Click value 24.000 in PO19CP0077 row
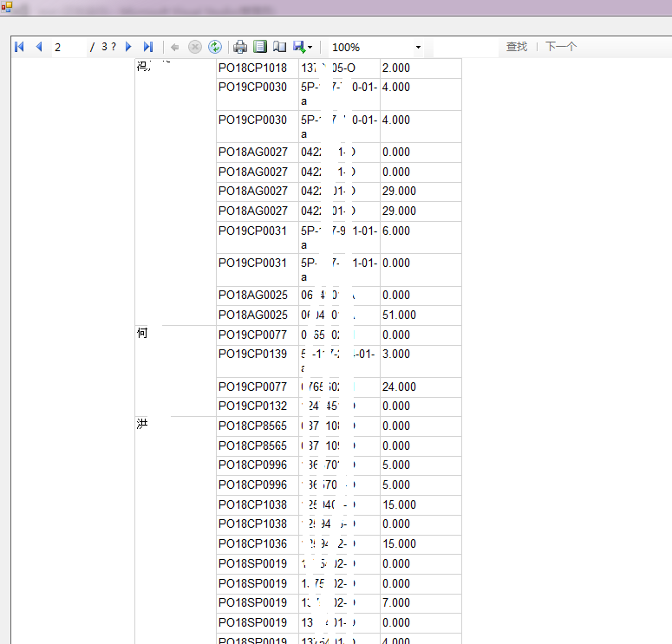Image resolution: width=672 pixels, height=644 pixels. click(x=399, y=387)
